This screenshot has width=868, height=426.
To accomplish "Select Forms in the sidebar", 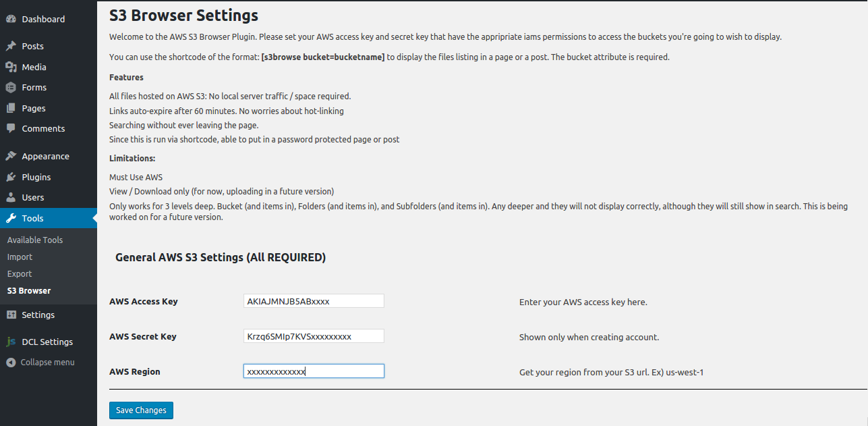I will point(49,87).
